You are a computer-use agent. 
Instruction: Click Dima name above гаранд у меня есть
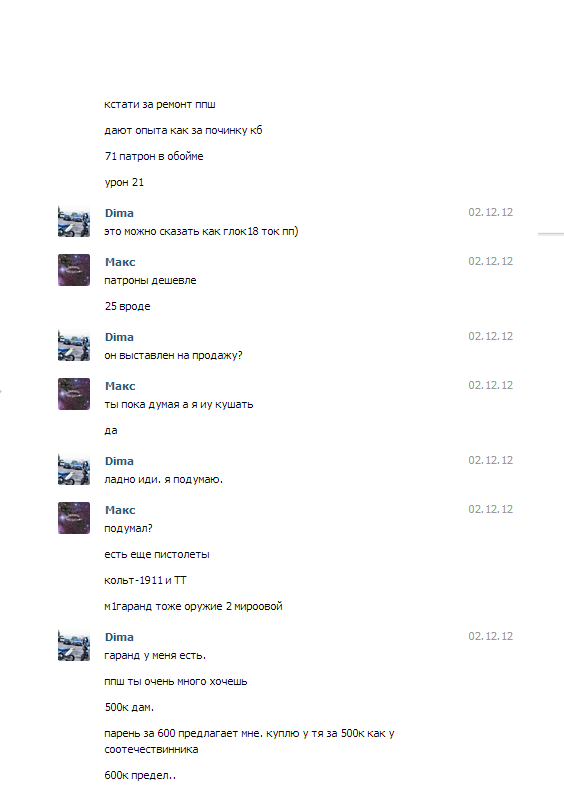(119, 637)
